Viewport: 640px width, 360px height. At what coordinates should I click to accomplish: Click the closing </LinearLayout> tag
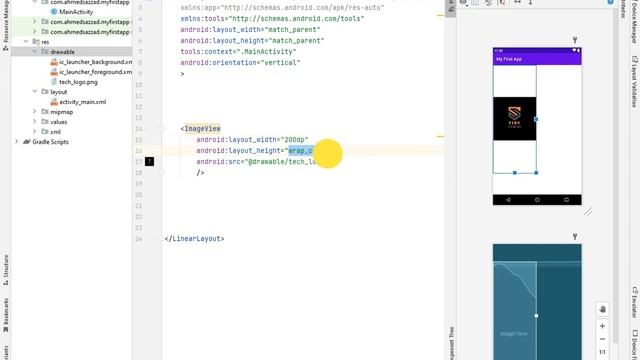pos(194,238)
